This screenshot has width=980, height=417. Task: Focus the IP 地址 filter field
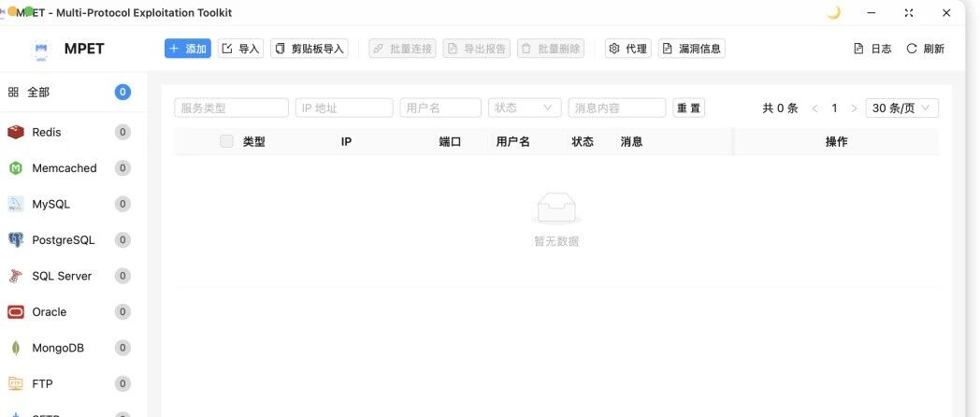tap(344, 108)
